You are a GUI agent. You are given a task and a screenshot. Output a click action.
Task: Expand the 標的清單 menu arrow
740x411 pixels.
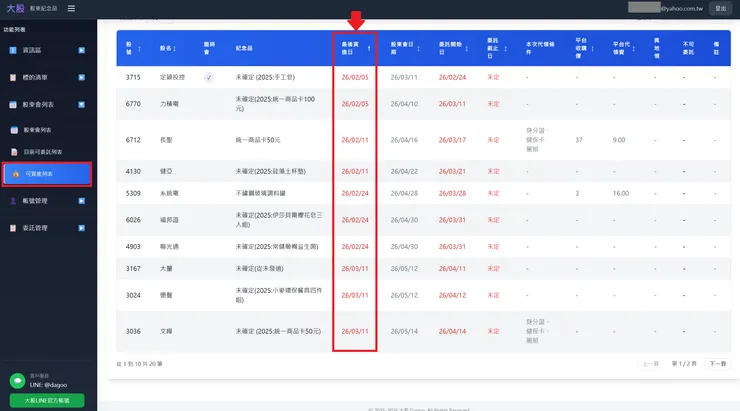(82, 77)
